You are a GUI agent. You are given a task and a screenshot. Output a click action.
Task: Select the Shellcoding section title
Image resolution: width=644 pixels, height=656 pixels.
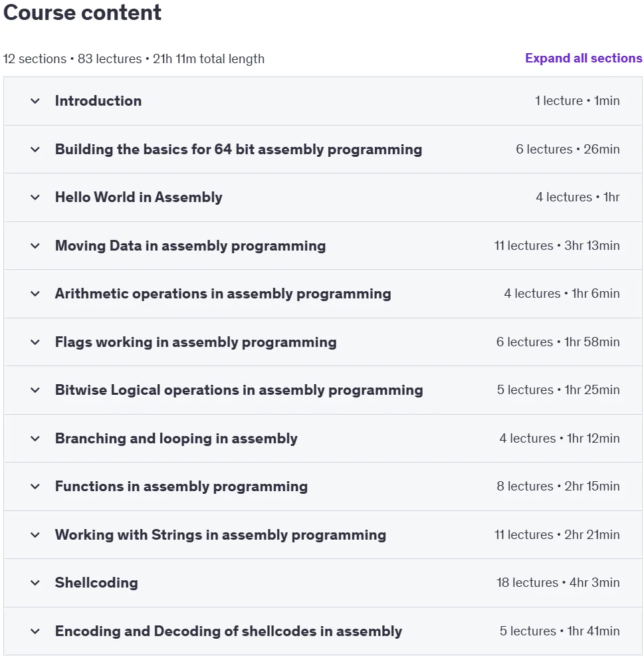pyautogui.click(x=96, y=583)
